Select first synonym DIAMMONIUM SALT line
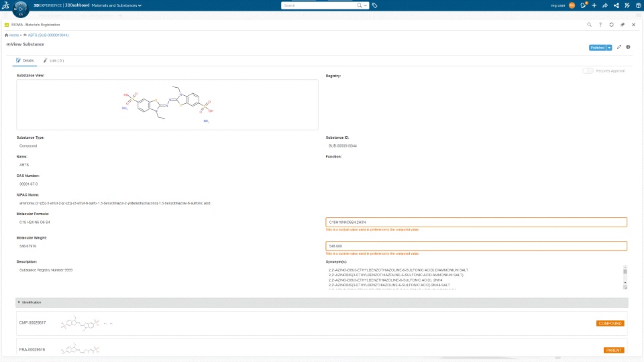 click(398, 270)
